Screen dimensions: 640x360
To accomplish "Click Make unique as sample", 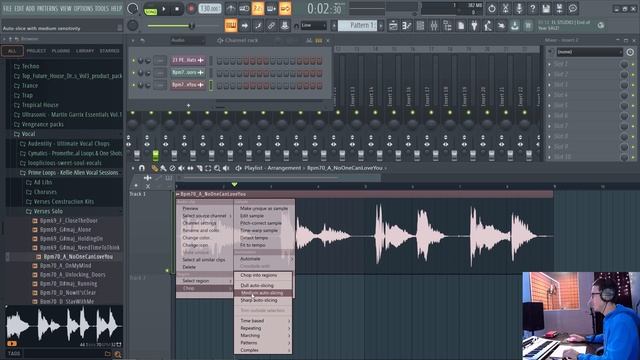I will [264, 209].
